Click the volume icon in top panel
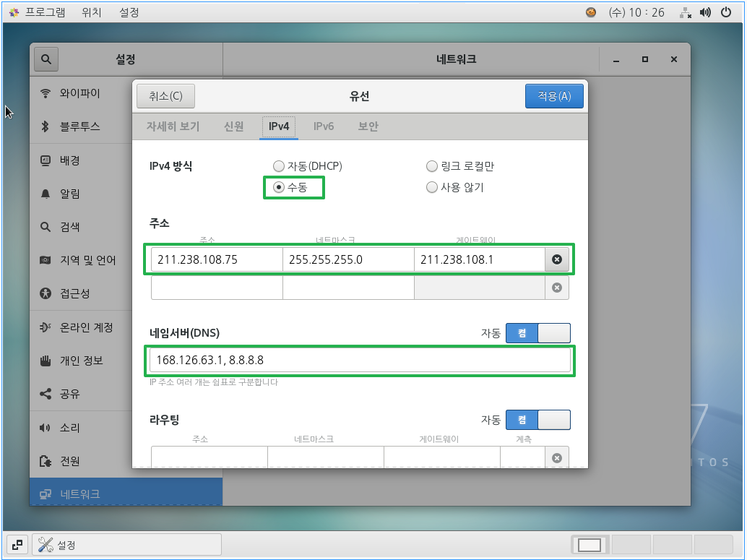Viewport: 747px width, 560px height. click(706, 12)
